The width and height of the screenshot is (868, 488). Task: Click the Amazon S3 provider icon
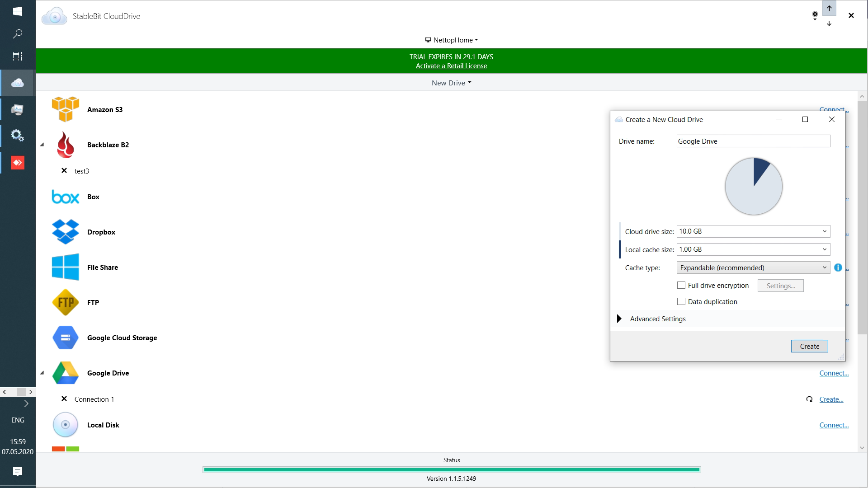click(x=66, y=109)
